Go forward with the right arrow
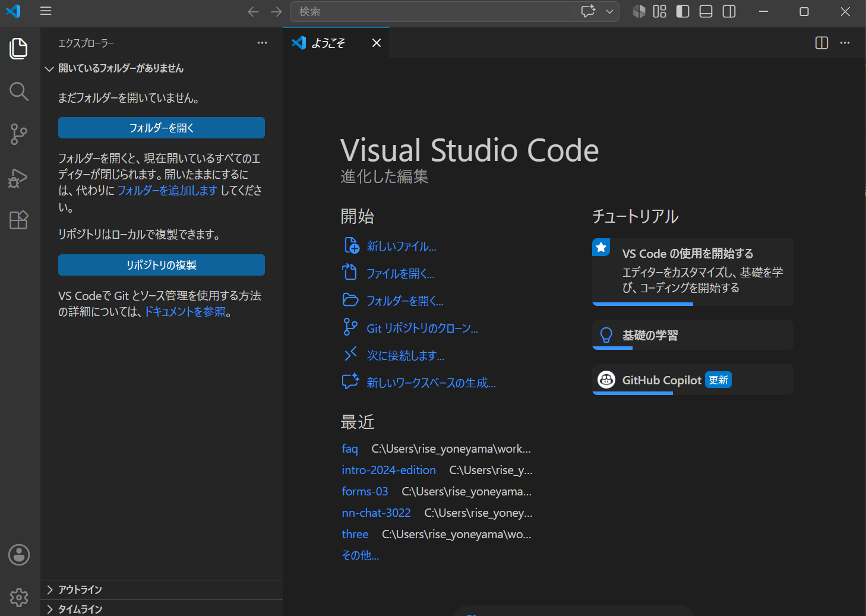The width and height of the screenshot is (866, 616). click(276, 11)
